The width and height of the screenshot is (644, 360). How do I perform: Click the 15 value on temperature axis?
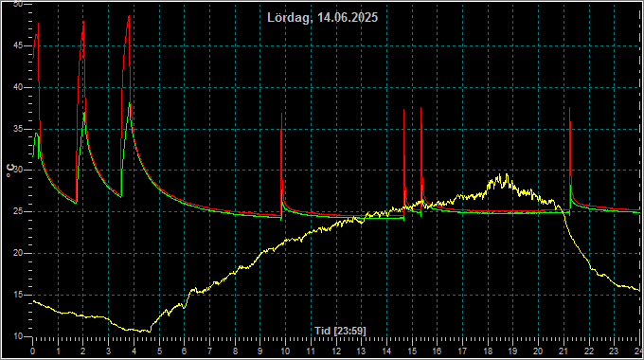pyautogui.click(x=18, y=295)
